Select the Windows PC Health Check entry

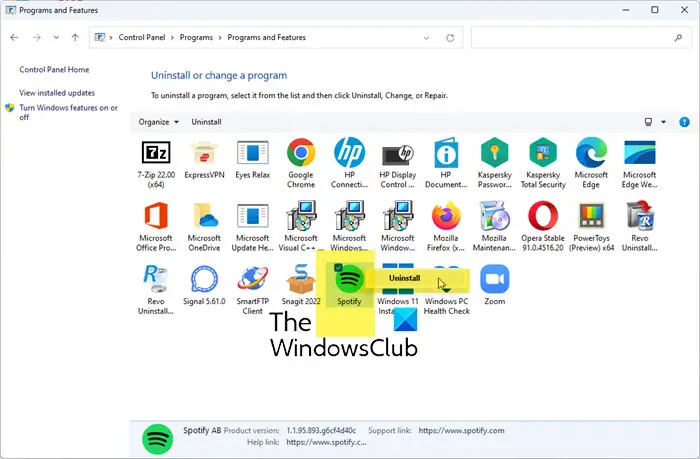(446, 306)
